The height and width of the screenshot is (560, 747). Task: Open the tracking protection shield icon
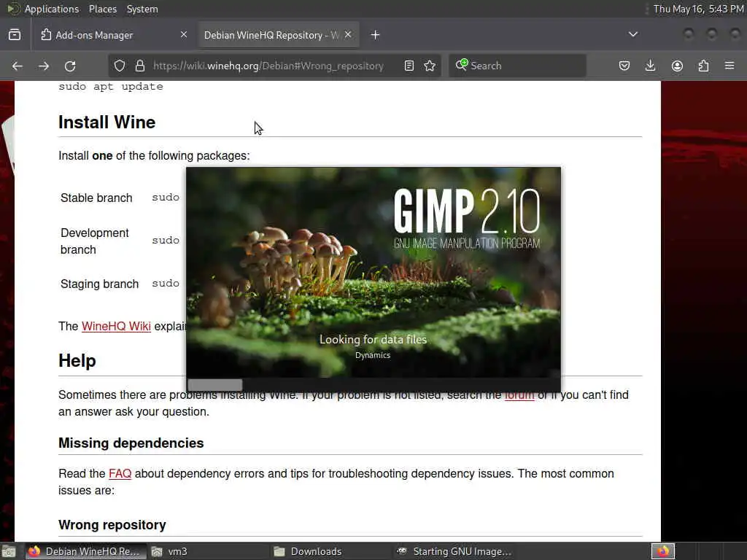pos(120,66)
